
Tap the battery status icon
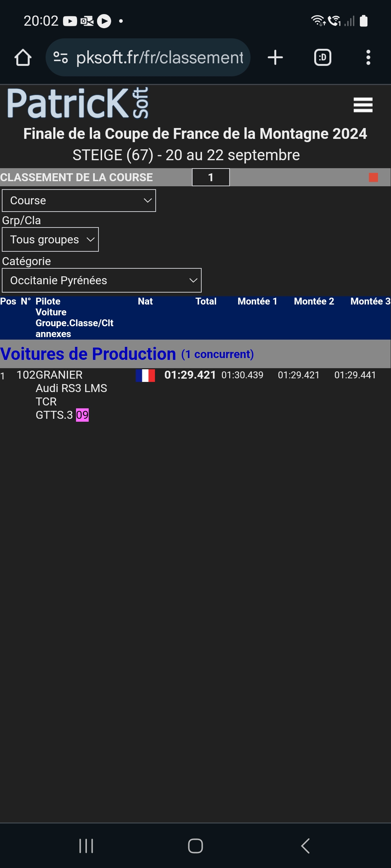point(364,21)
